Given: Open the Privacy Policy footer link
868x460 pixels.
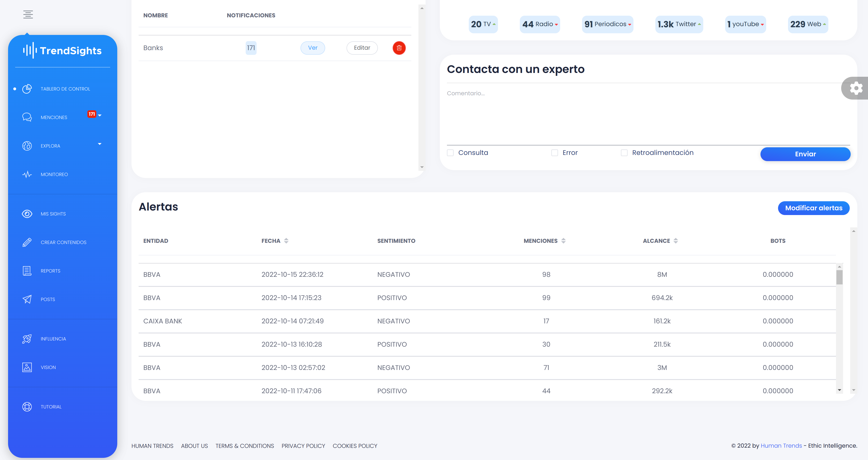Looking at the screenshot, I should pyautogui.click(x=303, y=446).
